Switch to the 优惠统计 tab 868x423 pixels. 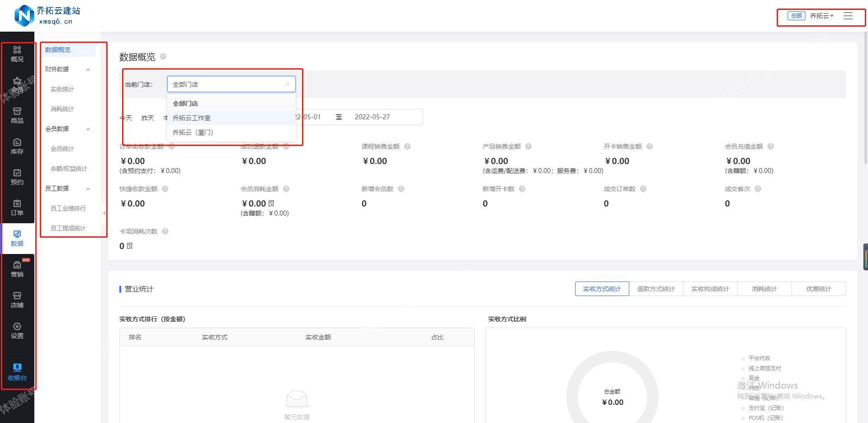(x=819, y=289)
